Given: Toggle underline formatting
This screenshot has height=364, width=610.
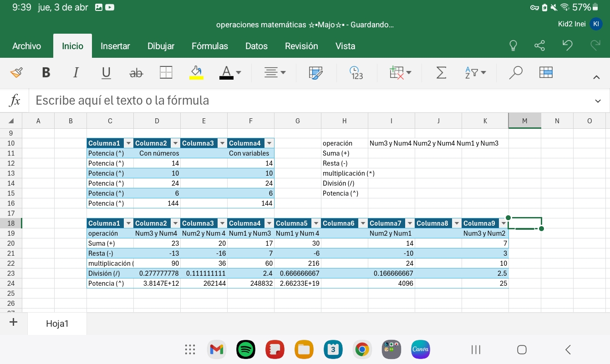Looking at the screenshot, I should (x=106, y=72).
